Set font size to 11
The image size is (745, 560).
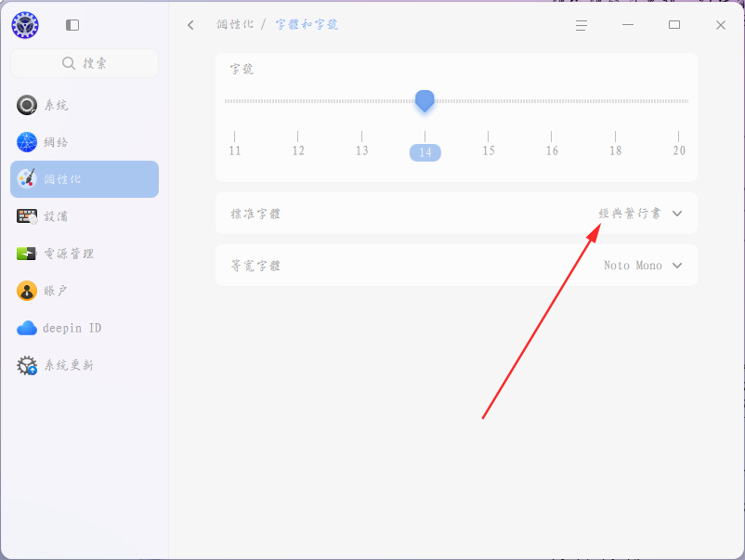[235, 150]
